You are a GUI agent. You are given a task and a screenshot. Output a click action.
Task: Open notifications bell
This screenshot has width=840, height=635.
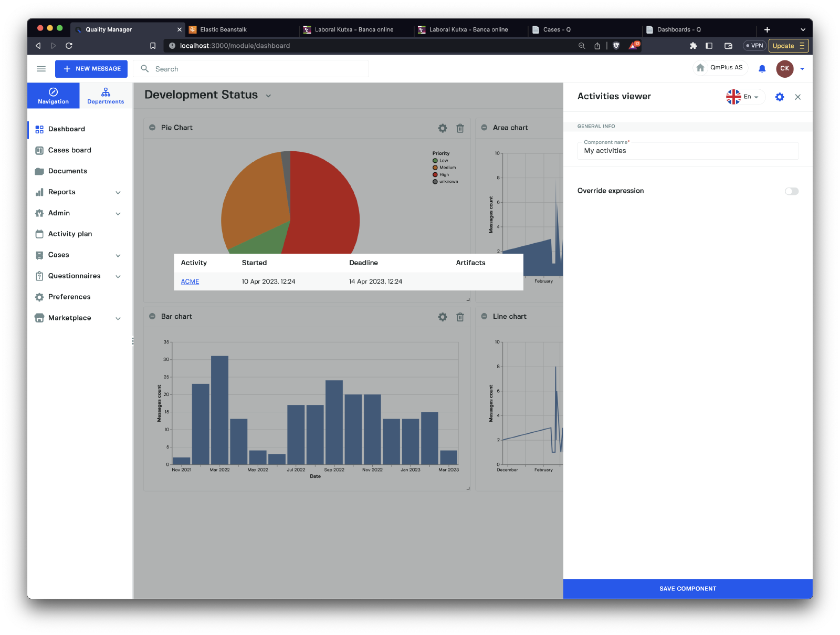tap(762, 69)
